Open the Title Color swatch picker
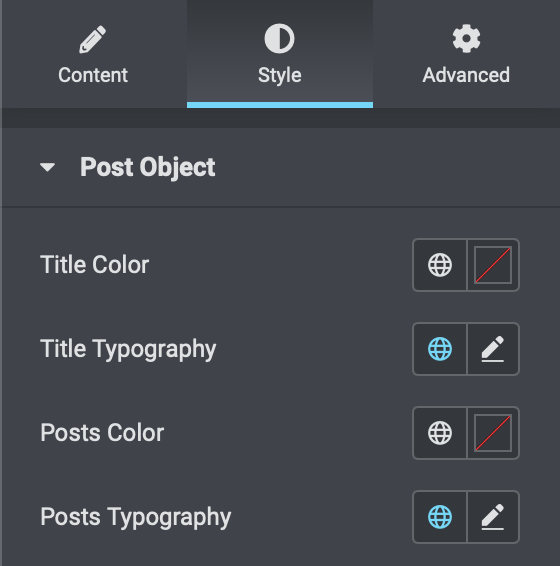The width and height of the screenshot is (560, 566). click(x=493, y=265)
